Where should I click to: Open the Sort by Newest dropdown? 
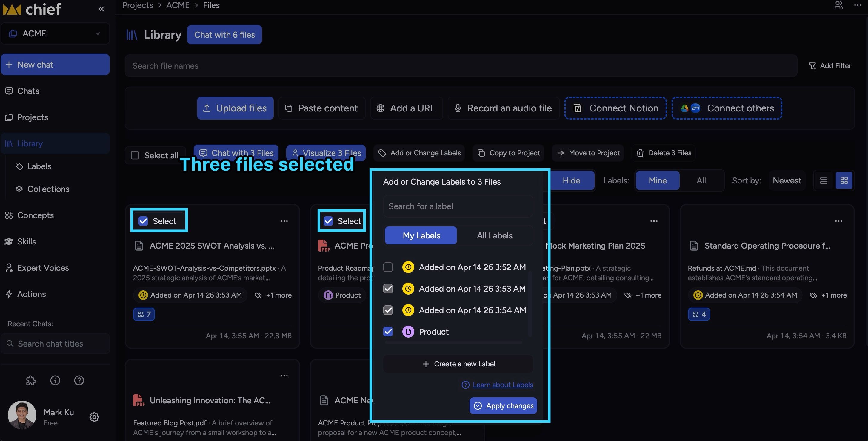tap(787, 180)
